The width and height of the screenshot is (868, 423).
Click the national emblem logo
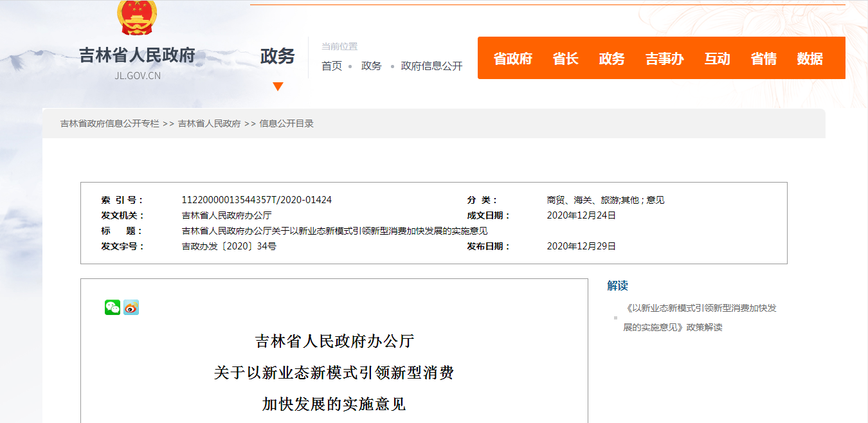tap(136, 17)
